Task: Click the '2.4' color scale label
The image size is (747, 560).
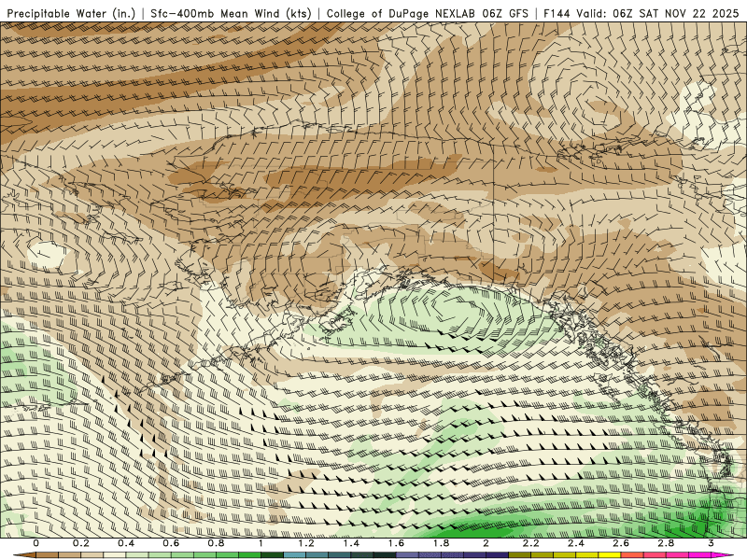Action: click(576, 543)
